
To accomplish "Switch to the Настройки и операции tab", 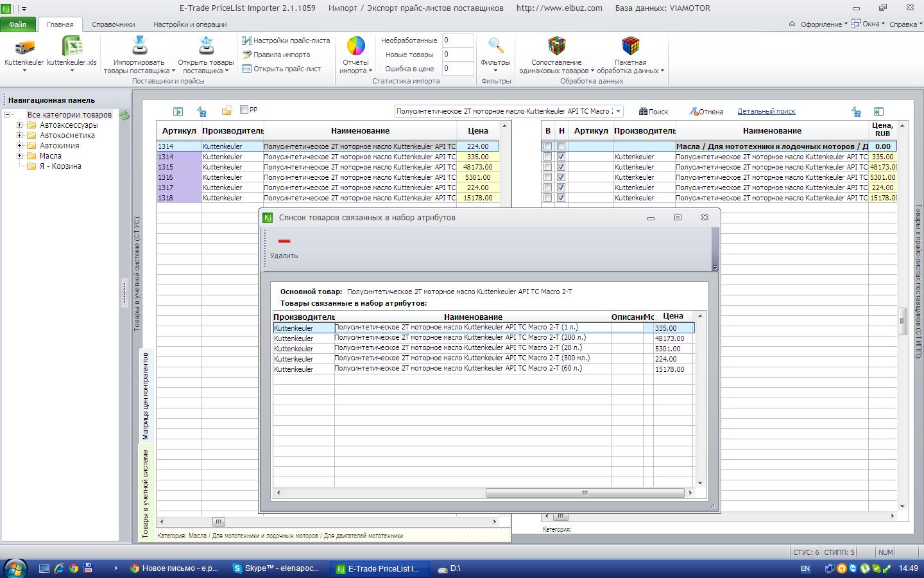I will (190, 24).
